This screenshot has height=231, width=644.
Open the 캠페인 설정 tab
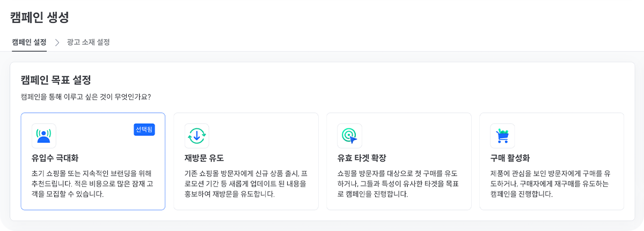(x=29, y=42)
